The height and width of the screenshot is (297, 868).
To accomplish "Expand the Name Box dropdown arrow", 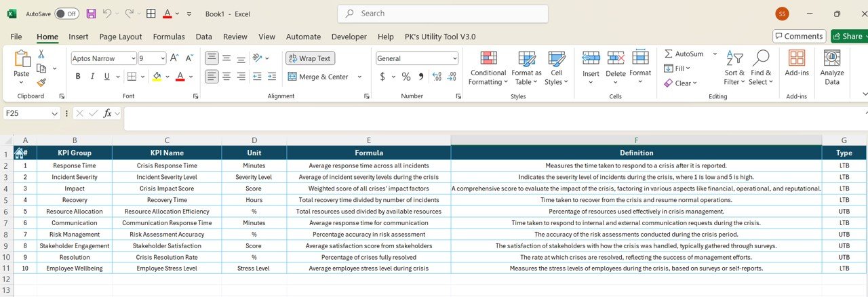I will pyautogui.click(x=55, y=114).
